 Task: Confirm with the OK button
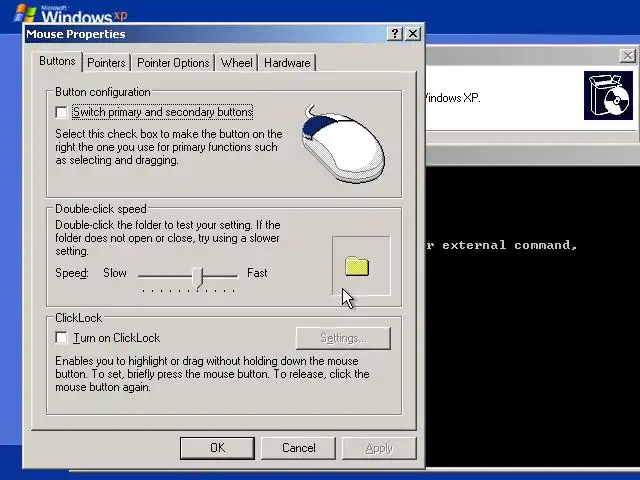(217, 448)
